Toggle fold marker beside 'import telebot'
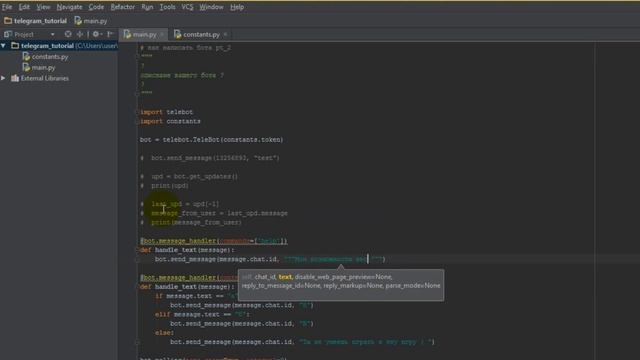 [138, 112]
